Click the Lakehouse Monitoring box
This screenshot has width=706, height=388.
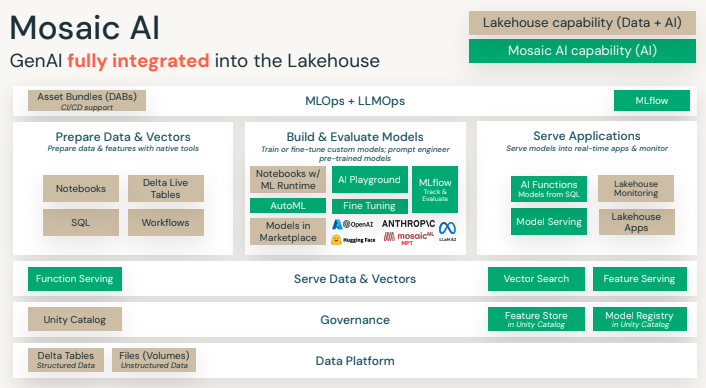pyautogui.click(x=636, y=189)
